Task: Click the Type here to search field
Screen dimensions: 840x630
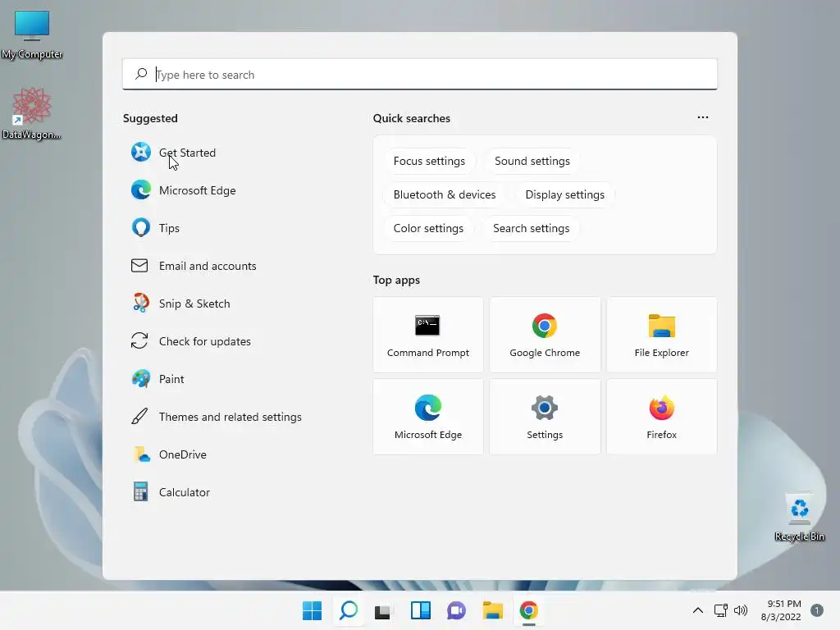Action: coord(419,75)
